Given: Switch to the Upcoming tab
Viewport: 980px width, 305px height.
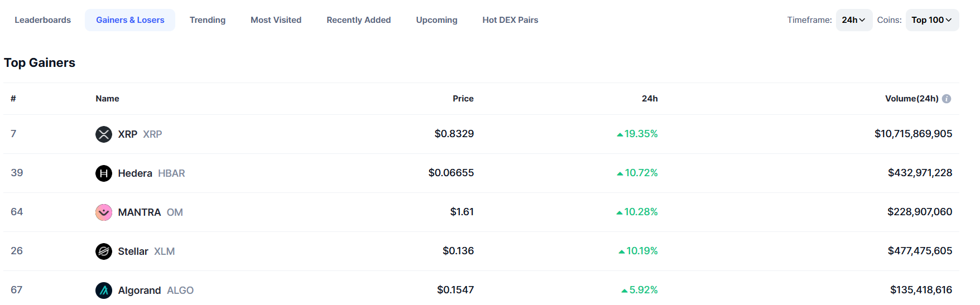Looking at the screenshot, I should [436, 20].
